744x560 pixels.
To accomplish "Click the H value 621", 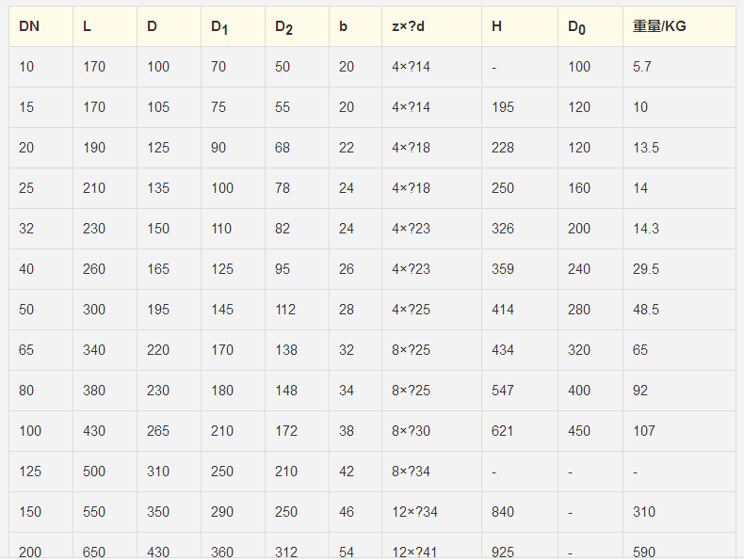I will tap(503, 431).
